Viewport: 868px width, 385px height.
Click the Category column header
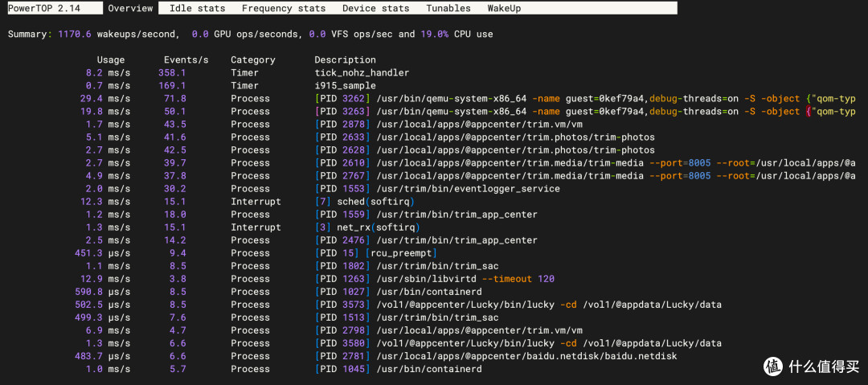point(253,59)
